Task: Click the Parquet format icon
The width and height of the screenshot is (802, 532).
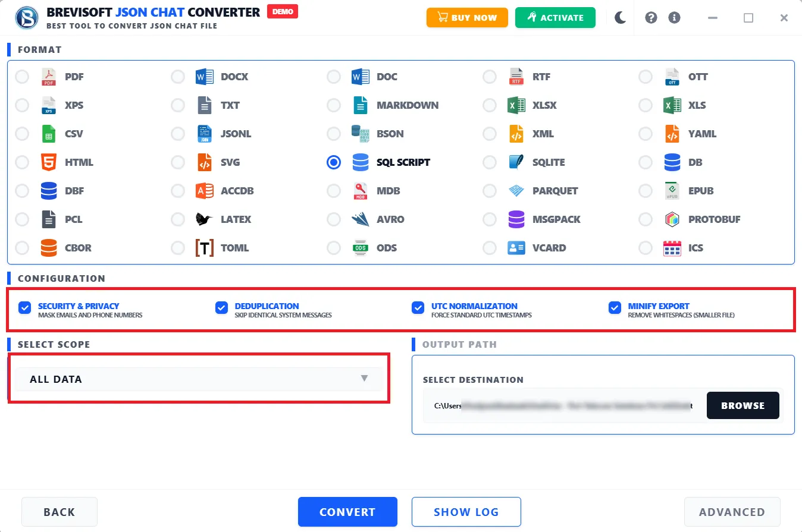Action: click(516, 191)
